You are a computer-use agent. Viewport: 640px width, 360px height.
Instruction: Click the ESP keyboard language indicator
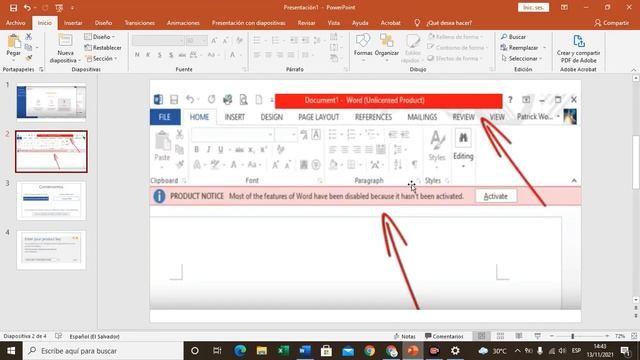[576, 351]
